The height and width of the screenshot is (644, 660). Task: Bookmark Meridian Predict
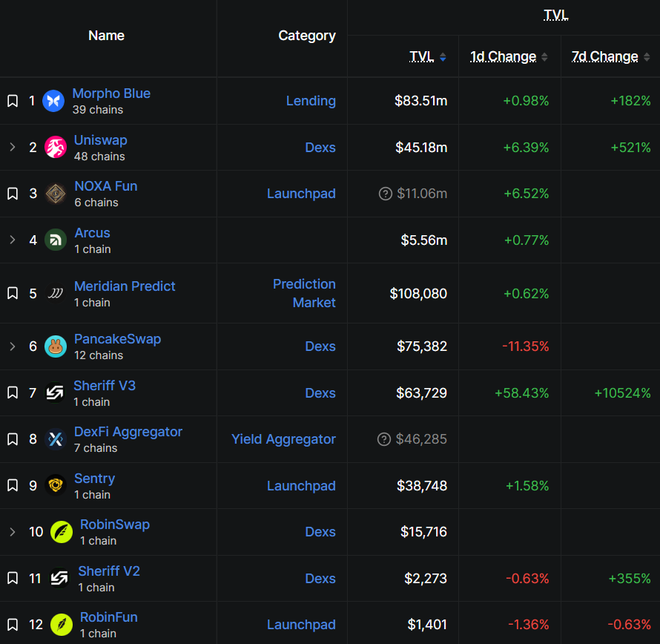coord(13,293)
